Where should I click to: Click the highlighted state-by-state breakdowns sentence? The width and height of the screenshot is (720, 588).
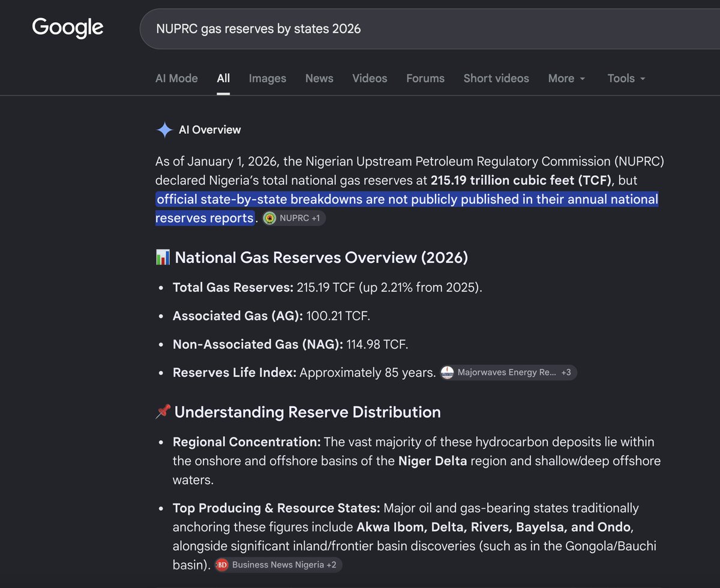point(407,208)
